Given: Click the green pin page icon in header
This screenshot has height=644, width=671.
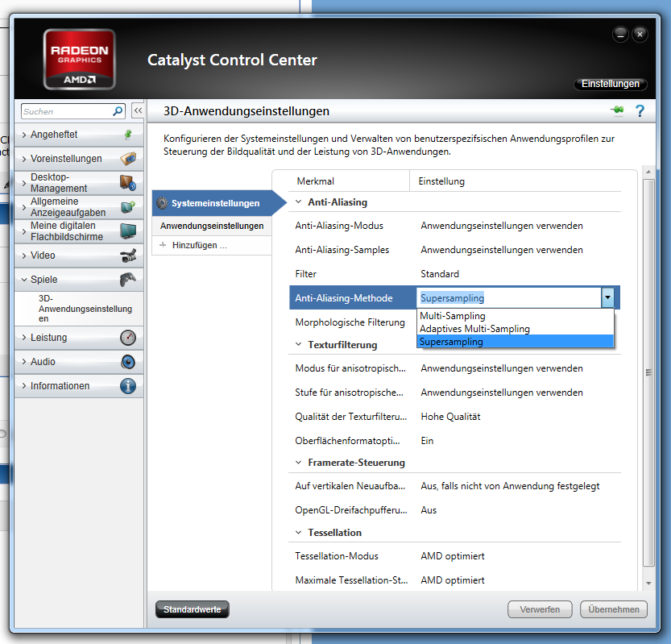Looking at the screenshot, I should (x=617, y=110).
